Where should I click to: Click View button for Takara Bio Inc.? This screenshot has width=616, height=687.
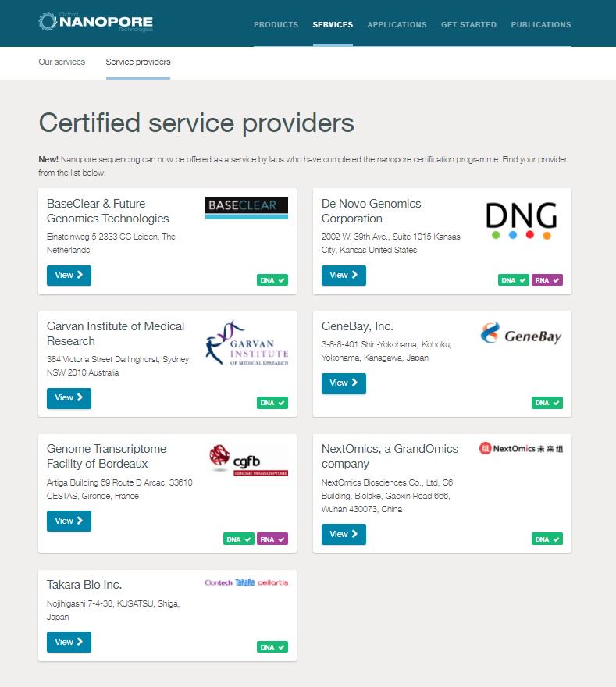(x=69, y=642)
